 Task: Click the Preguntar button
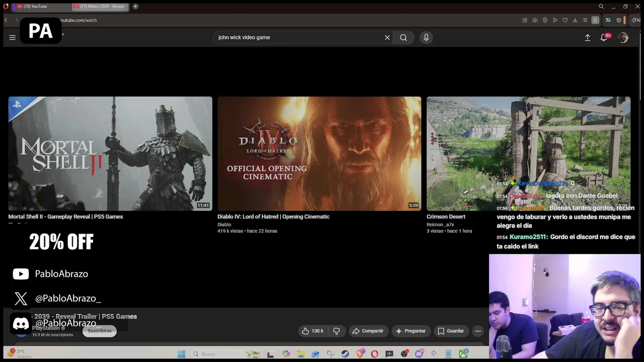point(411,331)
